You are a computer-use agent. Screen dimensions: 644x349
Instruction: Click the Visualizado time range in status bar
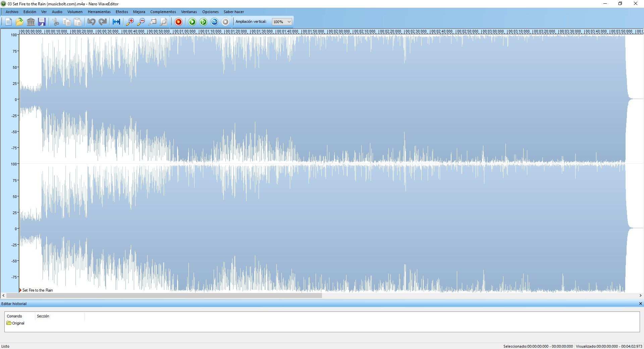(609, 346)
